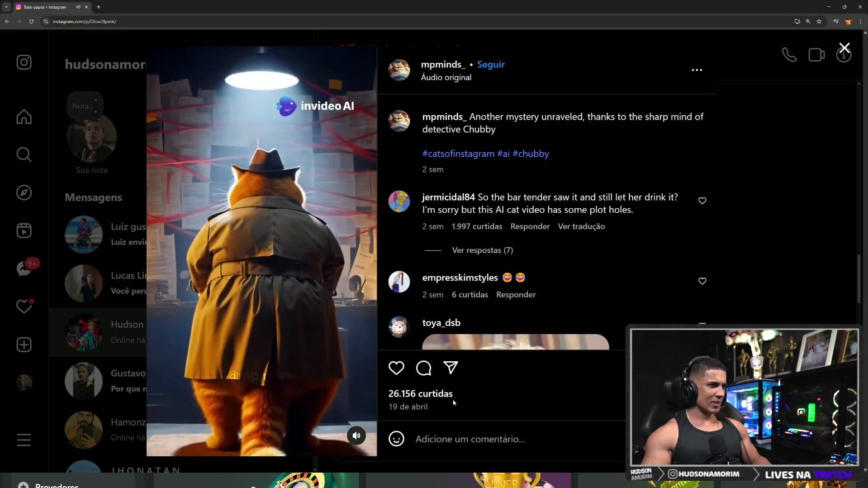
Task: Click the detective cat video thumbnail
Action: point(261,251)
